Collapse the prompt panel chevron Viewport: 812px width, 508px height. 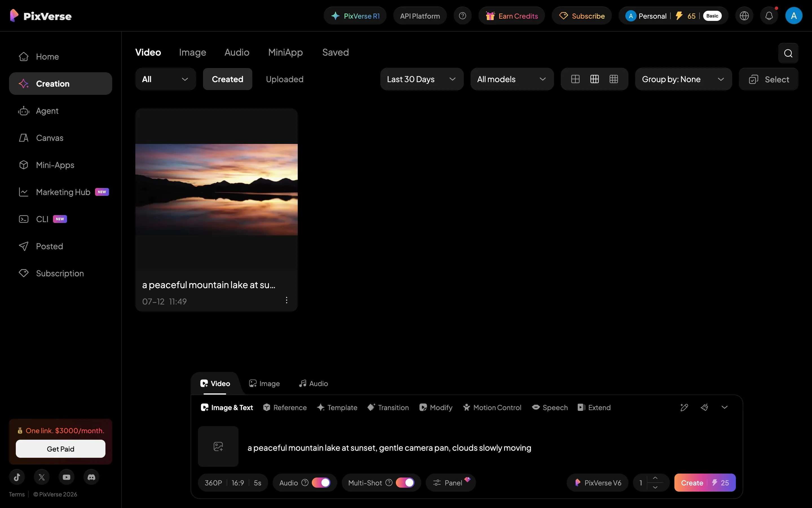pos(724,408)
